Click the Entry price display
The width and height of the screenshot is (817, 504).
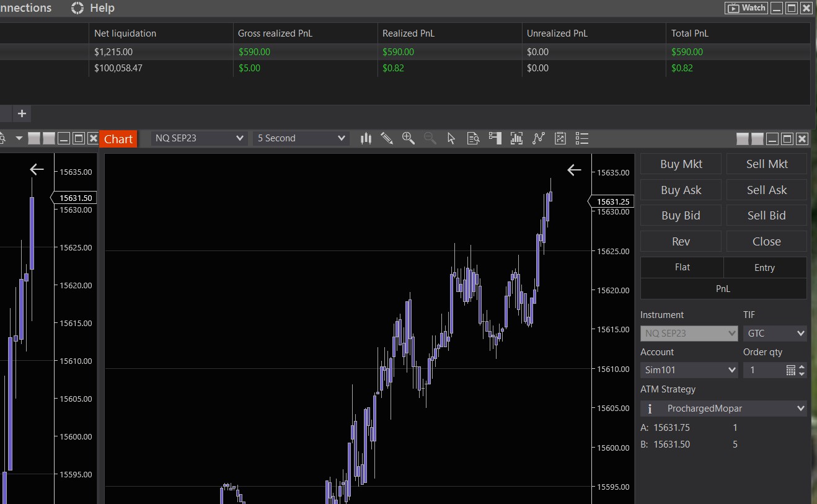click(x=765, y=267)
